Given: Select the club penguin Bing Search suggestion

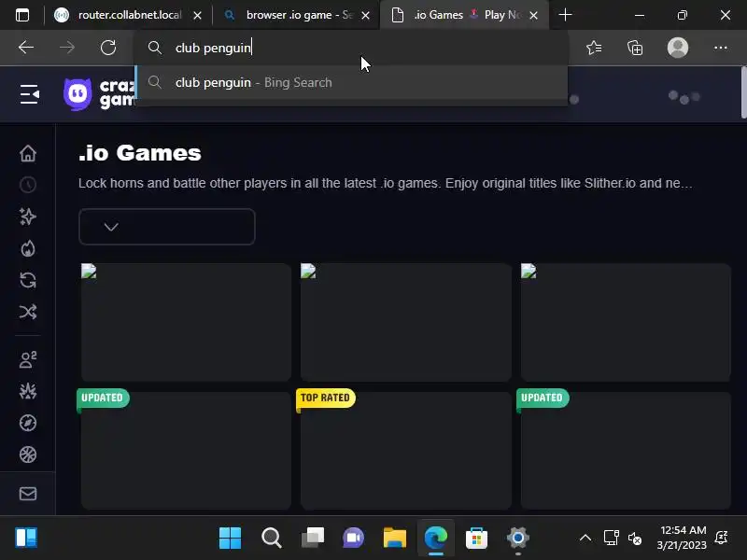Looking at the screenshot, I should click(x=353, y=82).
